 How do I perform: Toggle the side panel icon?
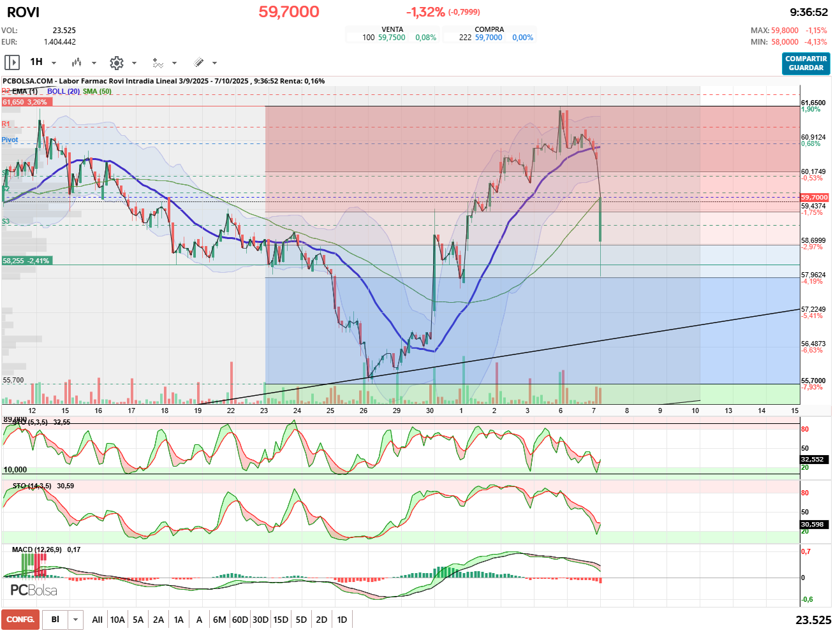(11, 62)
